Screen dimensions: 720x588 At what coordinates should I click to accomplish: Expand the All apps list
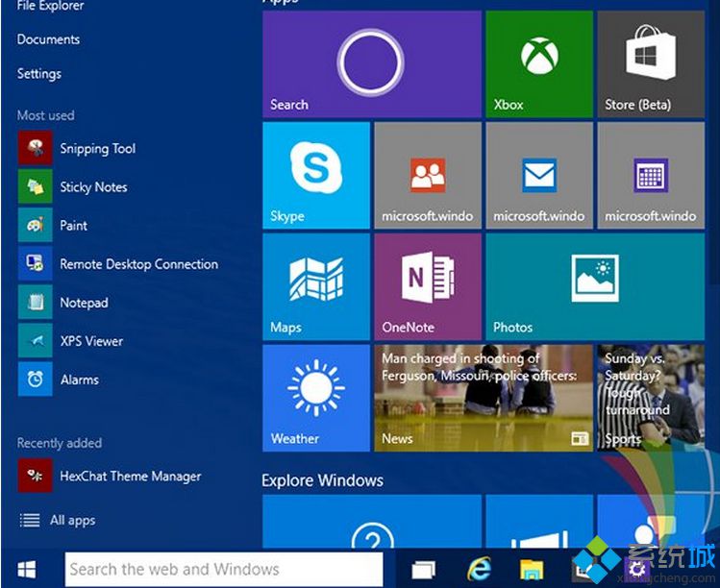coord(58,520)
